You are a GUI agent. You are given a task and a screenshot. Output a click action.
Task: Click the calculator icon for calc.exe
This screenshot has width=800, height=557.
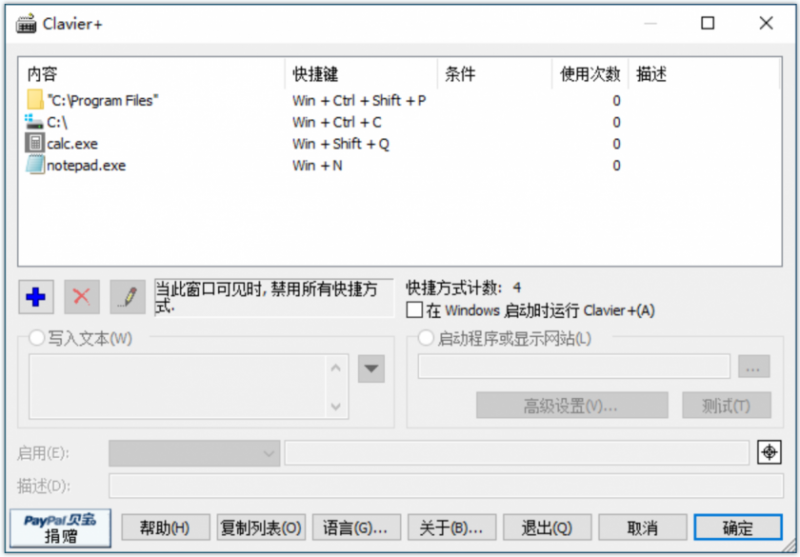35,143
